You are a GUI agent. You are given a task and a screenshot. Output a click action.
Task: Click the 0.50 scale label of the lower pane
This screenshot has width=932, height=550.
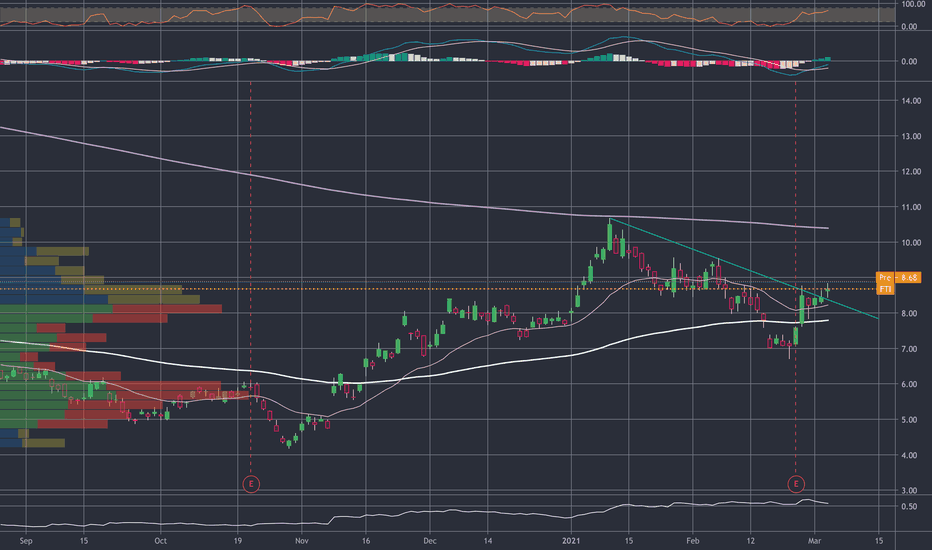click(909, 507)
